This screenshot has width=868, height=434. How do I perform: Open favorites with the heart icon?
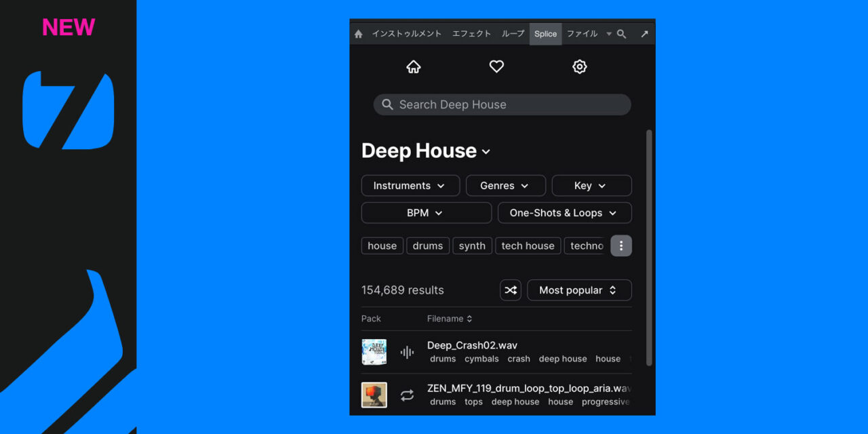496,66
